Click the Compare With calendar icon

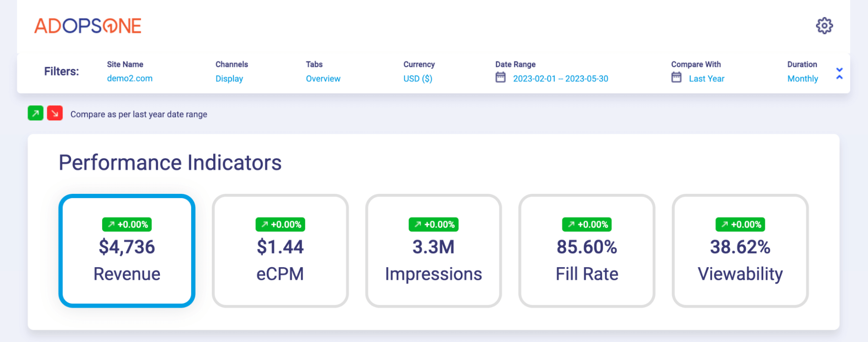676,78
